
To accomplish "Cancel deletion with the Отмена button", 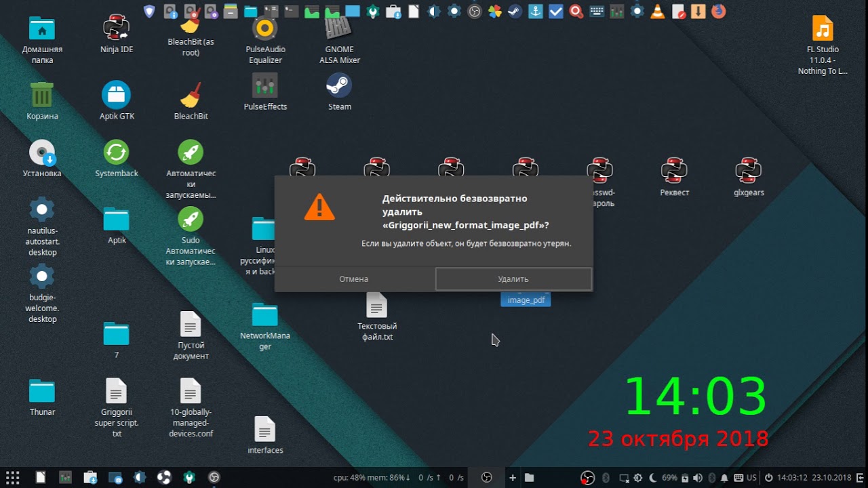I will point(354,279).
